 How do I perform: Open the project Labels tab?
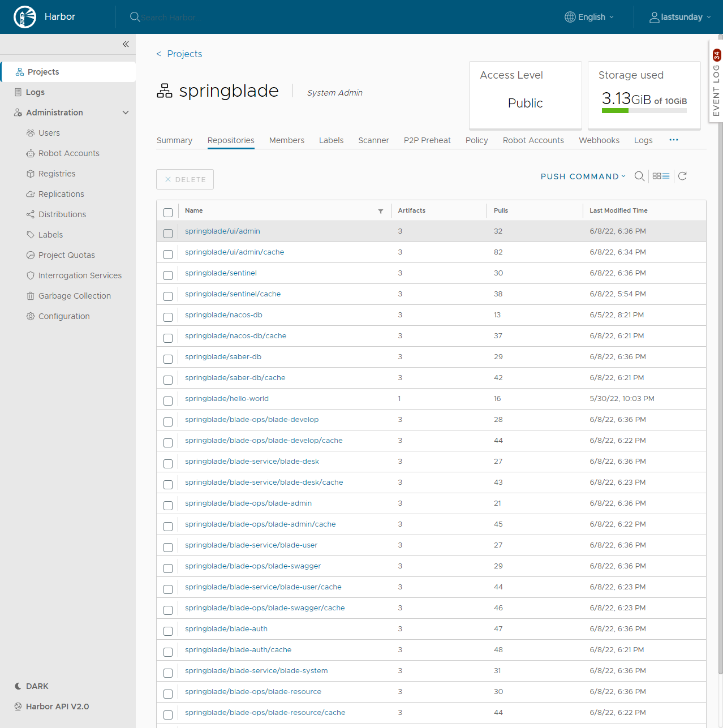tap(331, 140)
